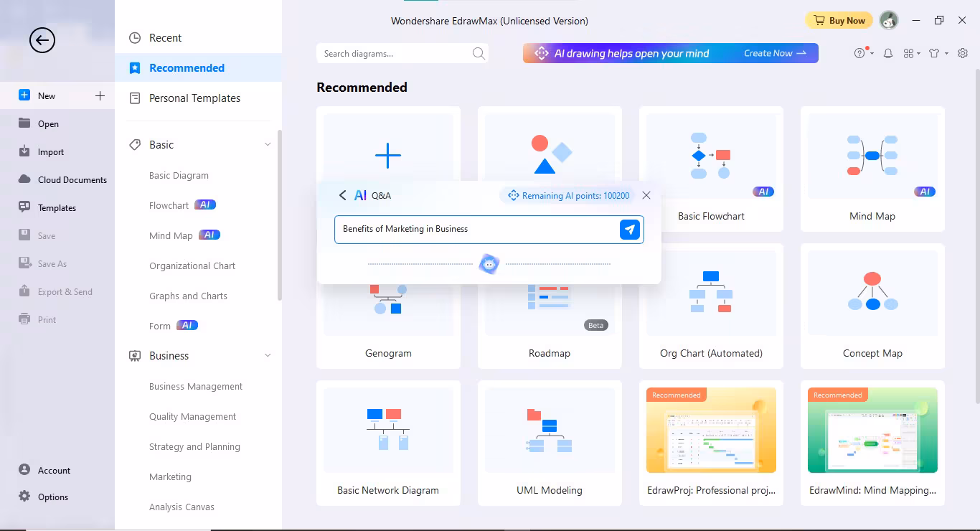This screenshot has width=980, height=531.
Task: Click the plus icon beside New
Action: coord(100,95)
